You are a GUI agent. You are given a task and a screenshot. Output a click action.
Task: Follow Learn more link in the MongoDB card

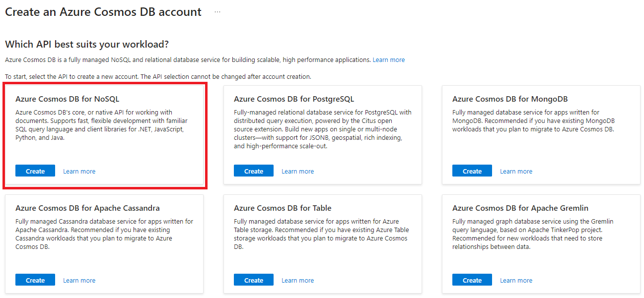point(516,171)
